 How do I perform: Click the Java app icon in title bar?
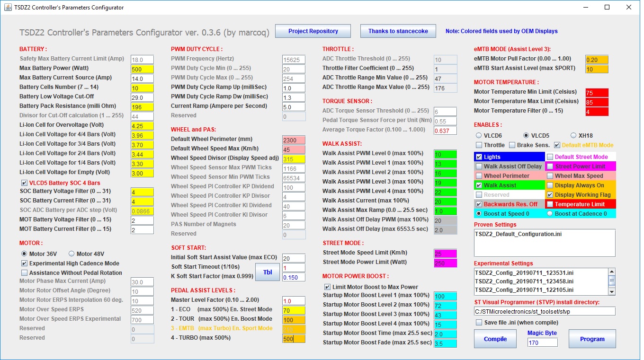click(x=8, y=7)
